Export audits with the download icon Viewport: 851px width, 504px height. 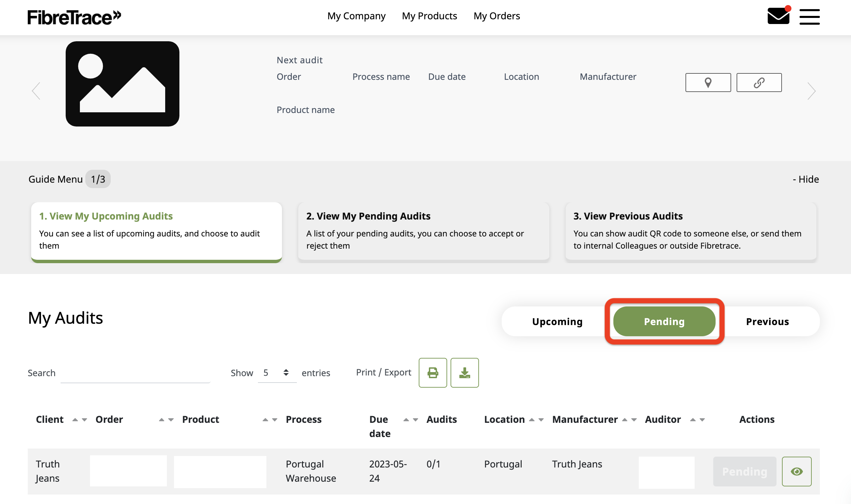tap(464, 372)
